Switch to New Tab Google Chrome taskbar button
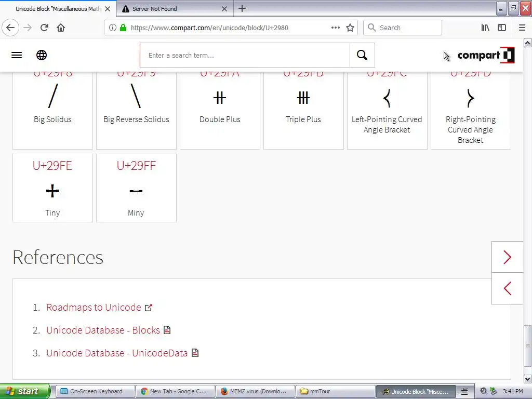This screenshot has width=532, height=399. coord(175,391)
